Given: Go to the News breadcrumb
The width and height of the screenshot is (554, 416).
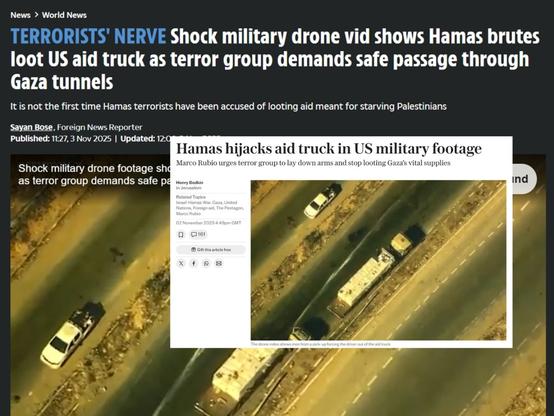Looking at the screenshot, I should pyautogui.click(x=20, y=15).
